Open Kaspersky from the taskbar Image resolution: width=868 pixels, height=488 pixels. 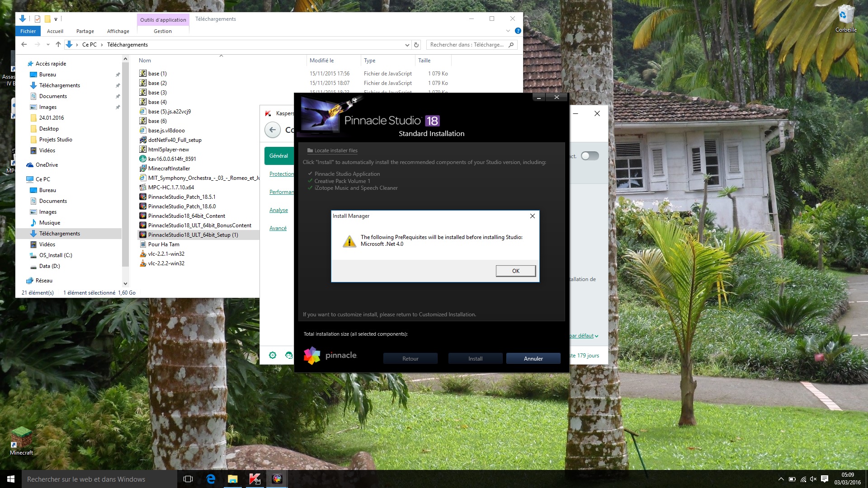(255, 479)
